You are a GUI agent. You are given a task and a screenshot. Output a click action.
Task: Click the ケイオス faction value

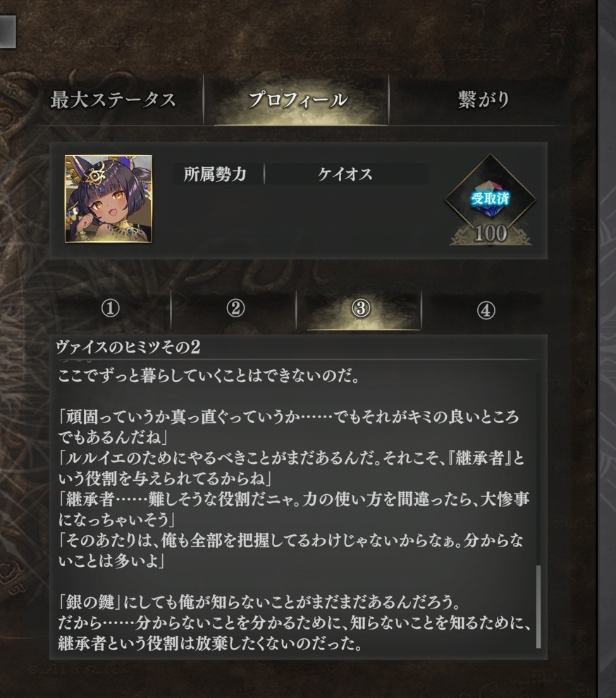tap(345, 174)
